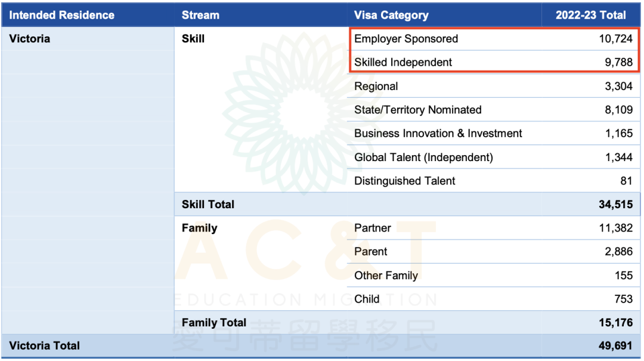Click the Employer Sponsored value 10,724
Image resolution: width=644 pixels, height=361 pixels.
tap(615, 39)
